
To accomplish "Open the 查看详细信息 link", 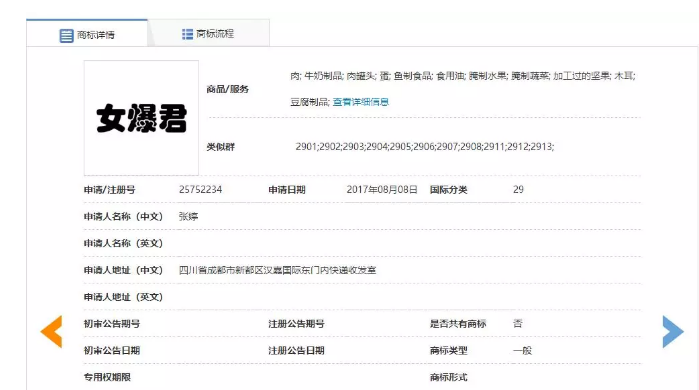I will (361, 102).
